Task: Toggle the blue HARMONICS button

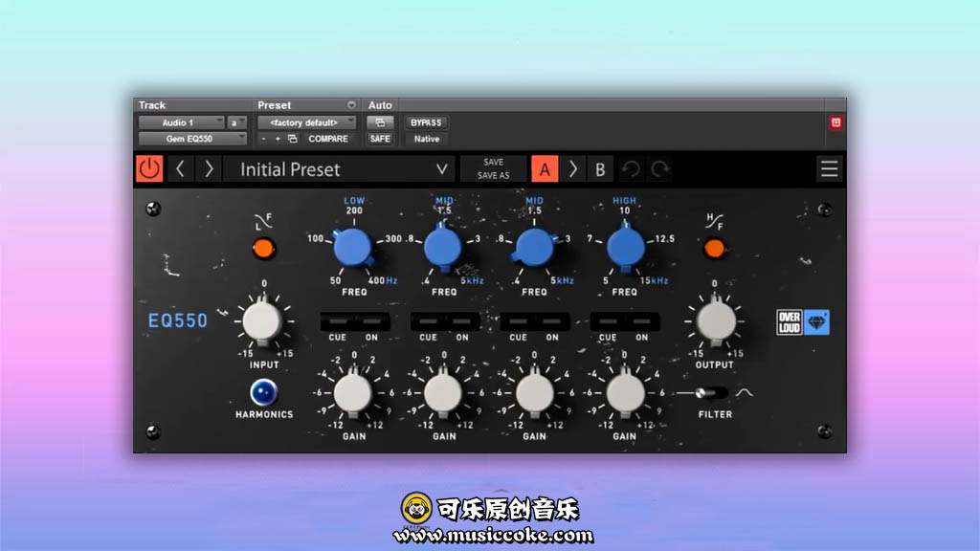Action: (264, 392)
